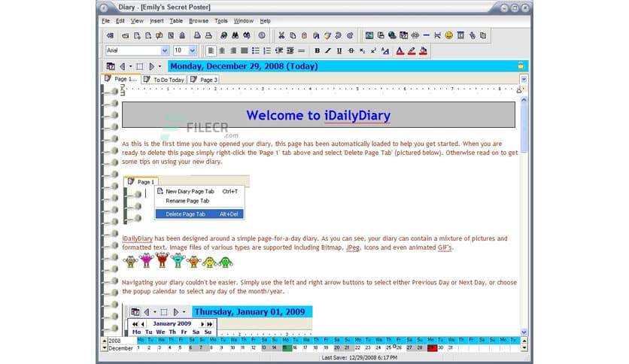Open the Insert menu
The image size is (629, 364).
[x=156, y=21]
